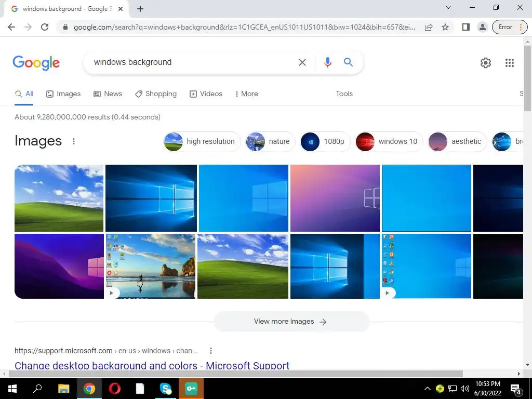Select the All results tab
Image resolution: width=532 pixels, height=399 pixels.
[x=24, y=94]
